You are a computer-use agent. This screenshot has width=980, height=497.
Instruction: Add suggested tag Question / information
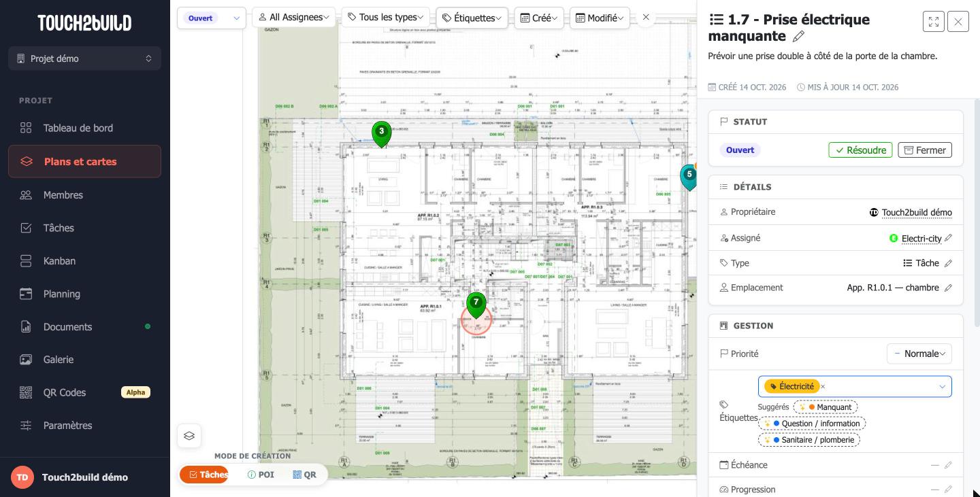[812, 424]
